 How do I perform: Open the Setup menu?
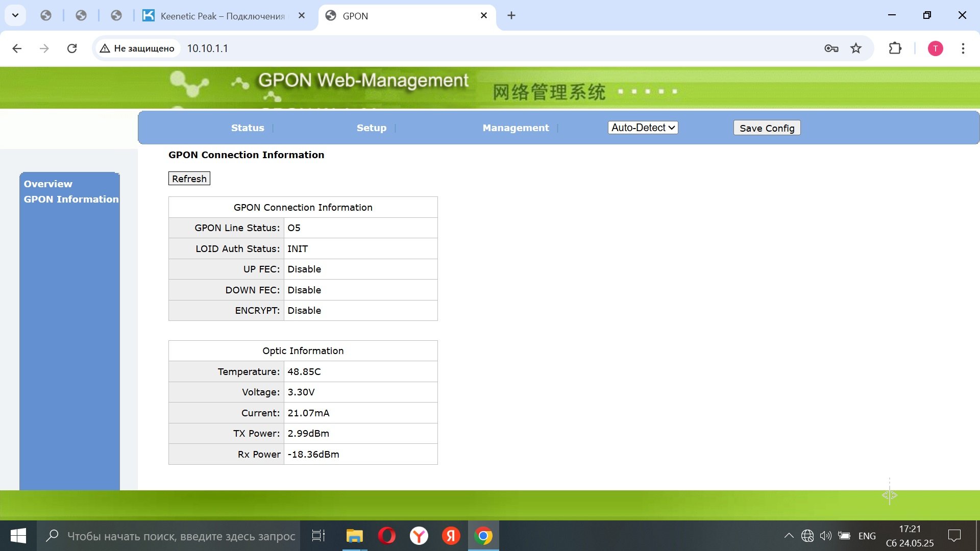371,128
